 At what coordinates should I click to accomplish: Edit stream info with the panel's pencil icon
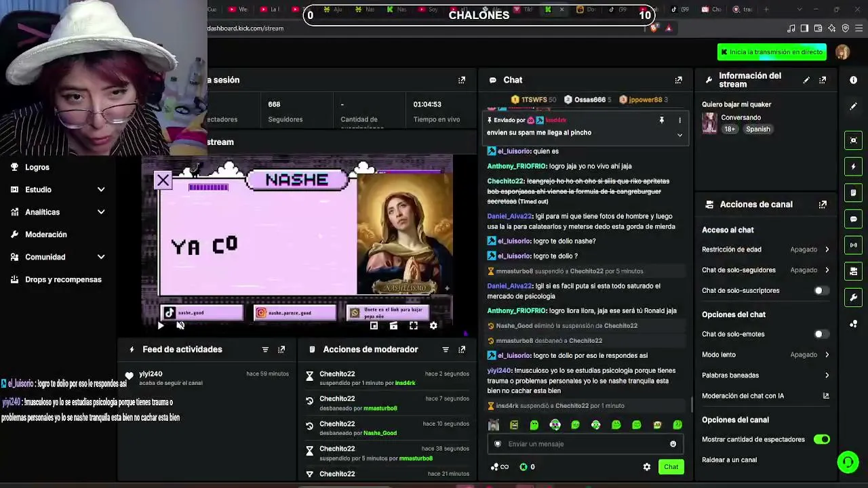(806, 80)
